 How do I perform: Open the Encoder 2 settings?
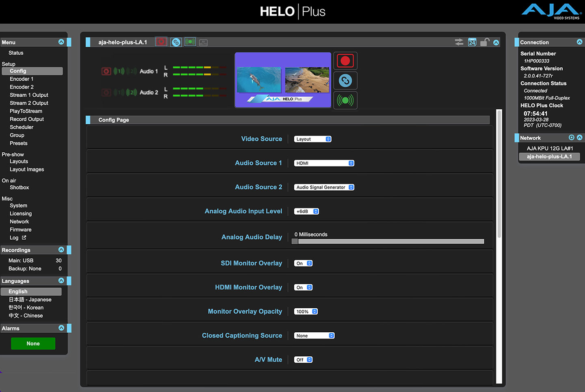pyautogui.click(x=22, y=87)
